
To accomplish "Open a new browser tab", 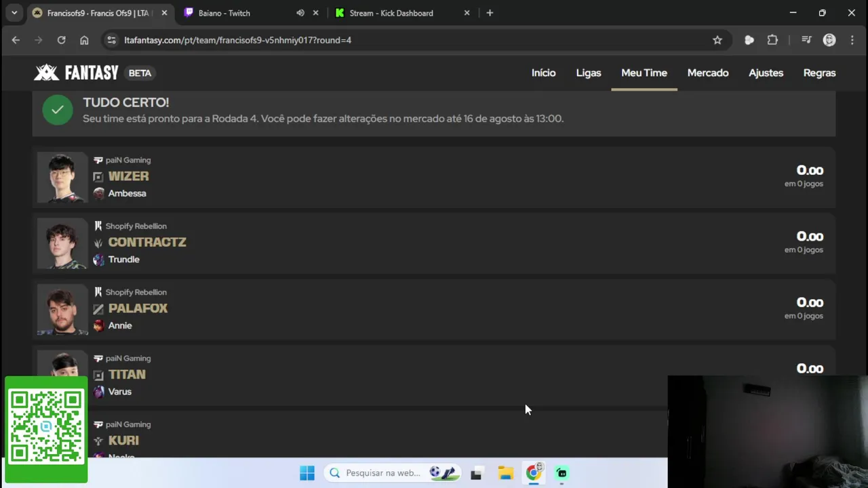I will pyautogui.click(x=490, y=13).
